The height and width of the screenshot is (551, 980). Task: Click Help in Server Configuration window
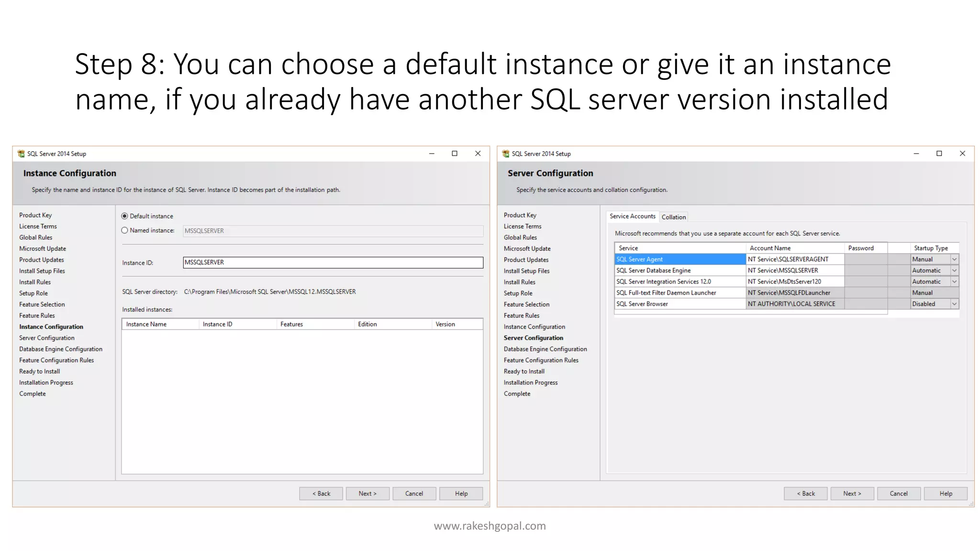(946, 494)
